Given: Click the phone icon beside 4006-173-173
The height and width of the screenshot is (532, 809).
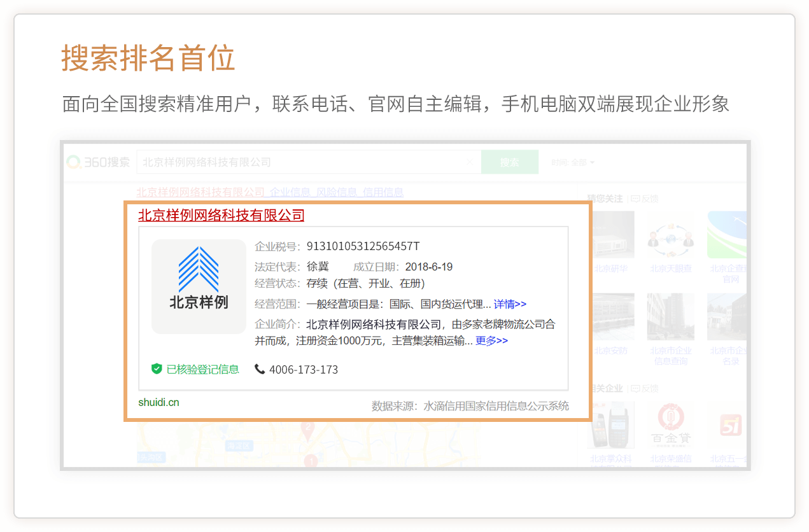Looking at the screenshot, I should pyautogui.click(x=260, y=369).
